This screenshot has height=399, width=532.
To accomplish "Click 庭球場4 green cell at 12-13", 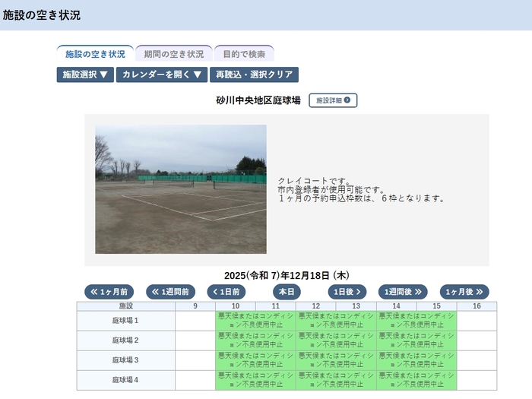I will 336,380.
